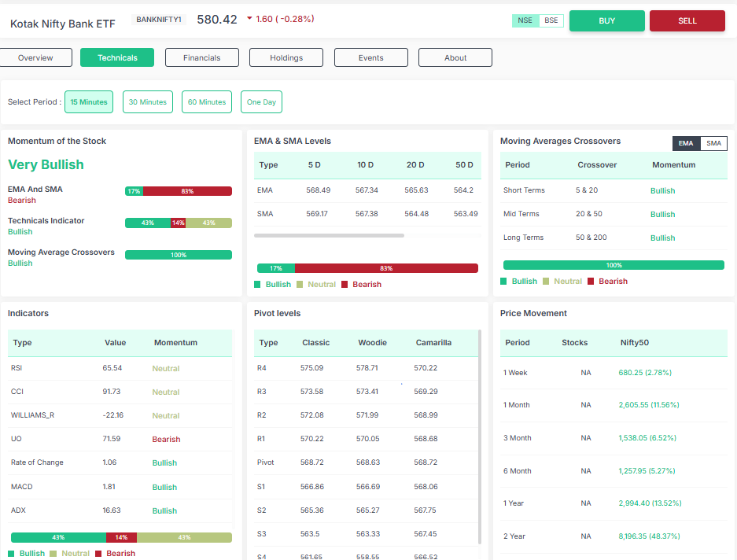This screenshot has width=737, height=560.
Task: Switch exchange to NSE
Action: (x=525, y=20)
